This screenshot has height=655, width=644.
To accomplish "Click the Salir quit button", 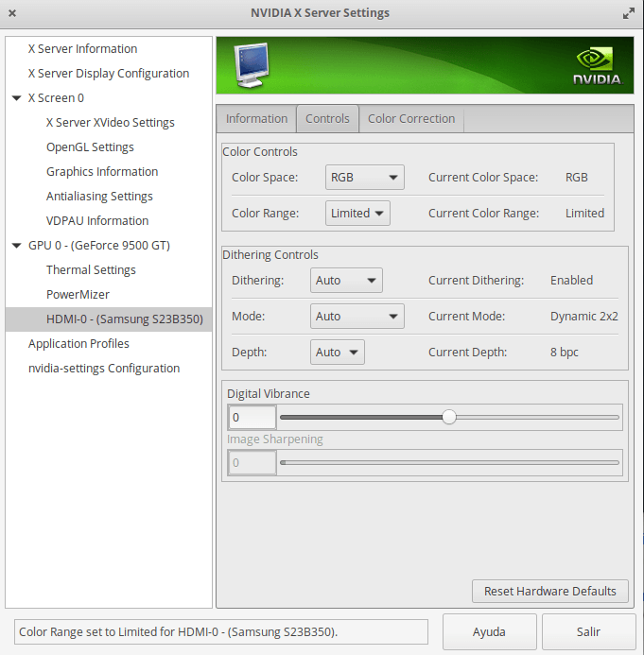I will tap(588, 631).
